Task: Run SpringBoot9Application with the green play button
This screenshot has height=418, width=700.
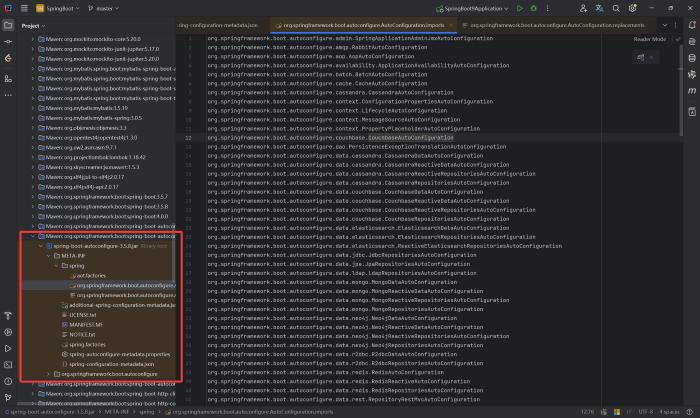Action: pos(519,8)
